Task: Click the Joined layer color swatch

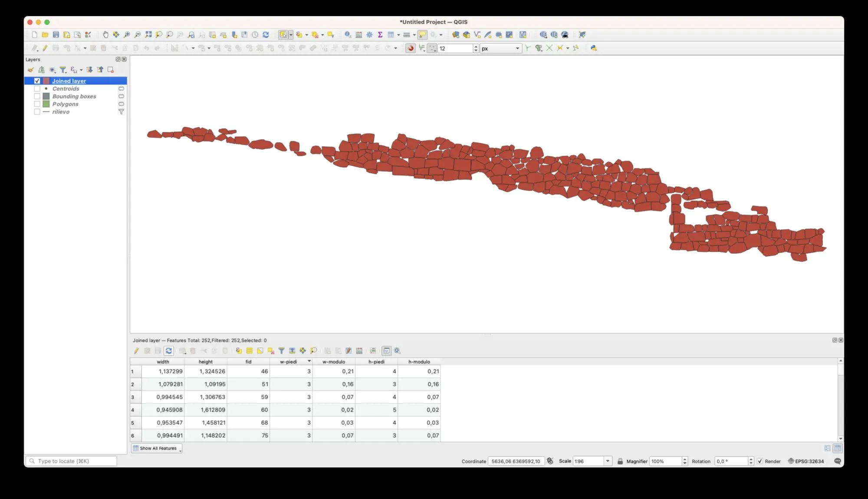Action: pos(46,81)
